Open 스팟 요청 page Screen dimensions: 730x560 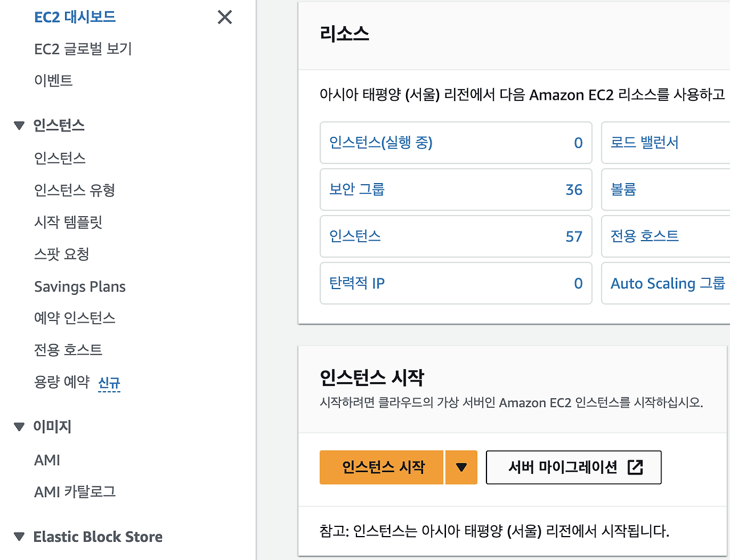[x=62, y=254]
